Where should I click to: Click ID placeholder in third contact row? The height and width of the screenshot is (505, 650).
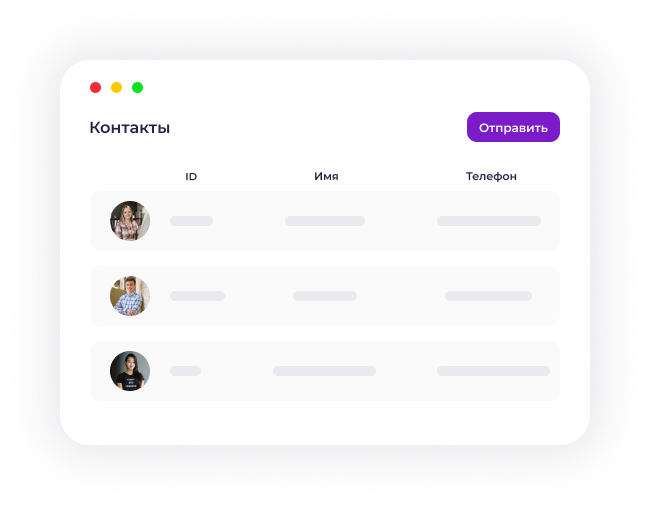point(186,371)
